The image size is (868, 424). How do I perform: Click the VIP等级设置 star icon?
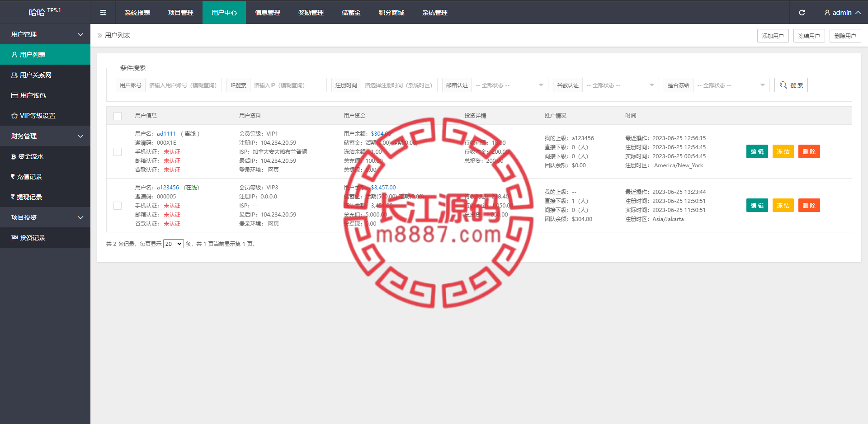coord(14,116)
